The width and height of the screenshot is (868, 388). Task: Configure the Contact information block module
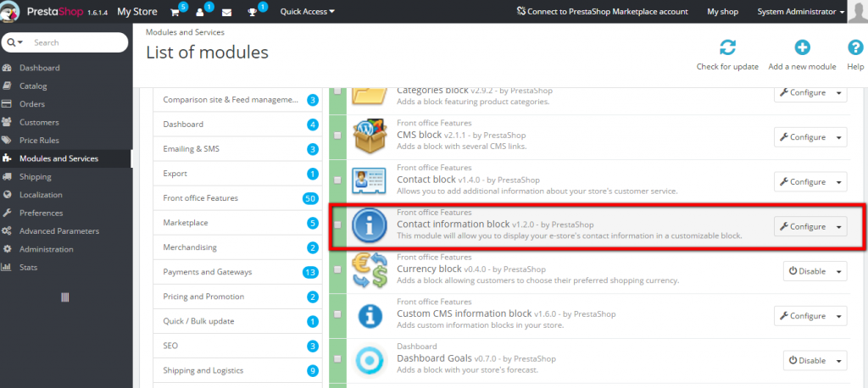click(803, 227)
